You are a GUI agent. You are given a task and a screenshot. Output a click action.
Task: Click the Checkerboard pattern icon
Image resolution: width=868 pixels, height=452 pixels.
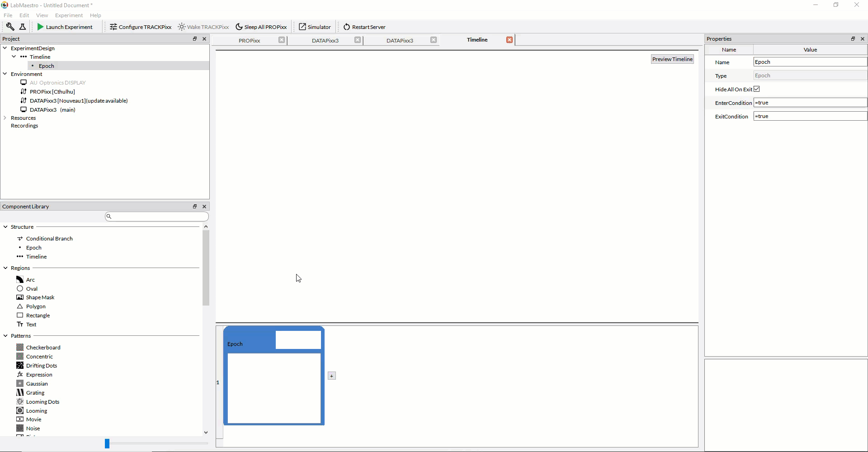[20, 348]
